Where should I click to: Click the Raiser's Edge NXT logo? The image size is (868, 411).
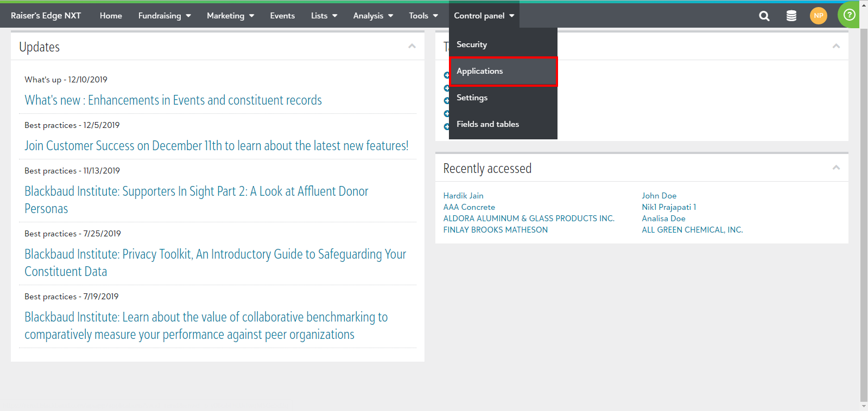point(46,16)
